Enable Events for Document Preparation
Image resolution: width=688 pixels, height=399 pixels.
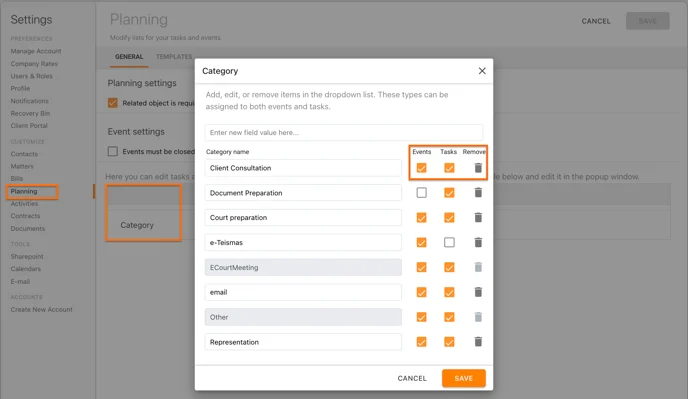tap(422, 193)
